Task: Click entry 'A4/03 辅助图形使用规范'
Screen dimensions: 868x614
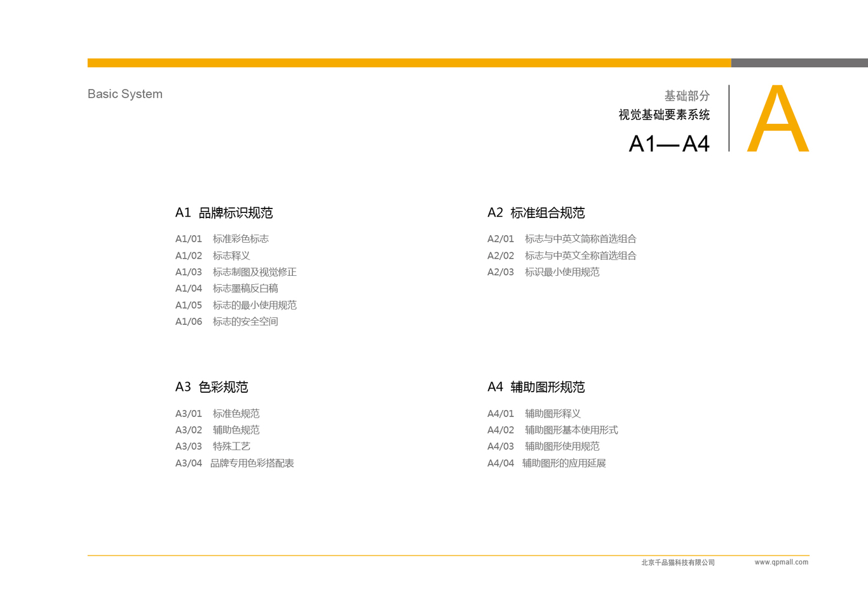Action: coord(544,447)
